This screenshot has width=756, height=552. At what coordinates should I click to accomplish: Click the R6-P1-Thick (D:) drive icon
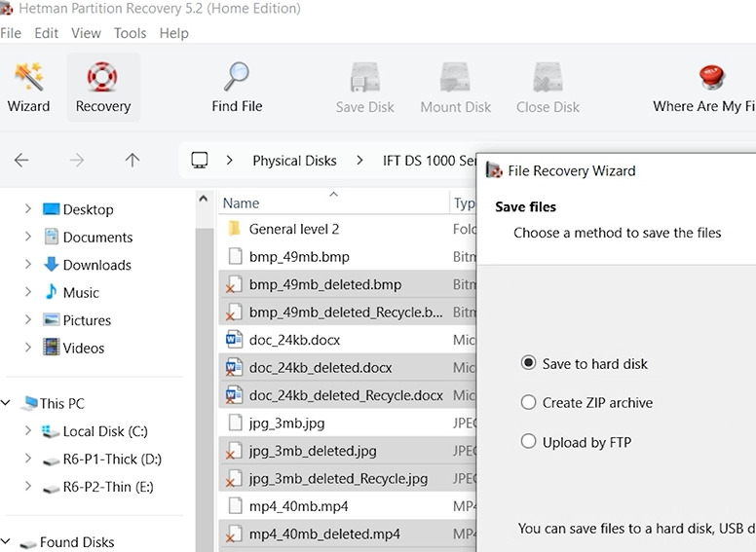pos(51,460)
